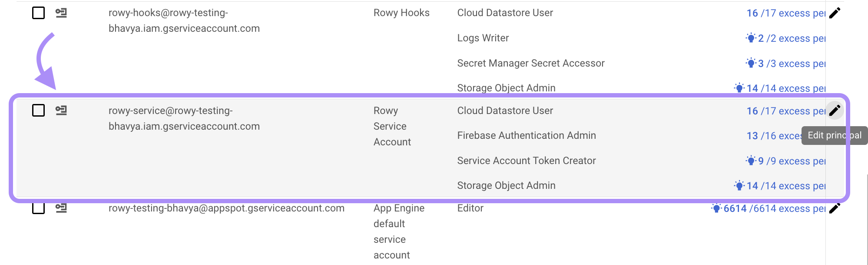
Task: Click lightbulb icon for Secret Manager Secret Accessor
Action: click(x=751, y=63)
